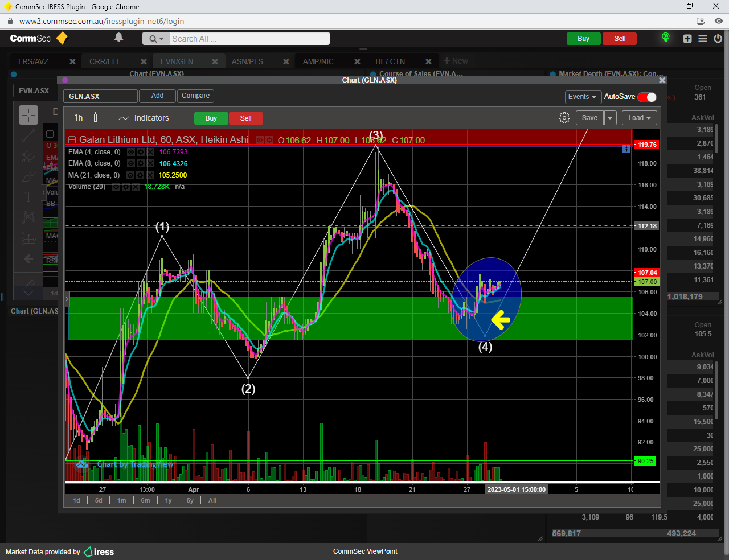This screenshot has height=560, width=729.
Task: Click the top header Buy button
Action: coord(583,39)
